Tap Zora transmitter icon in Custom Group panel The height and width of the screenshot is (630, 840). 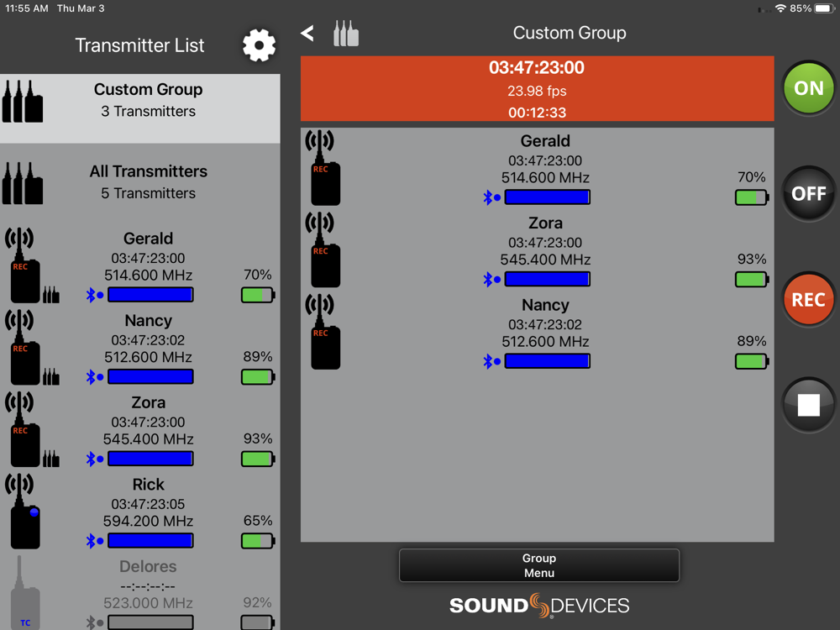323,249
